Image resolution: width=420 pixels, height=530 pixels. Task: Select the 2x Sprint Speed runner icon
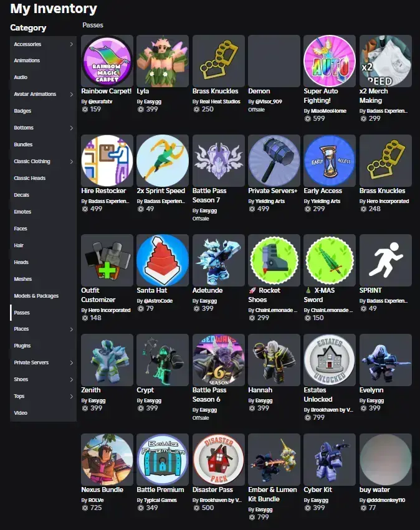pyautogui.click(x=163, y=161)
